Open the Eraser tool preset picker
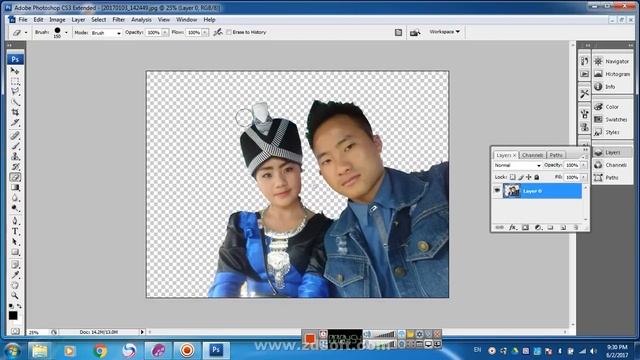Screen dimensions: 640x360 click(20, 32)
